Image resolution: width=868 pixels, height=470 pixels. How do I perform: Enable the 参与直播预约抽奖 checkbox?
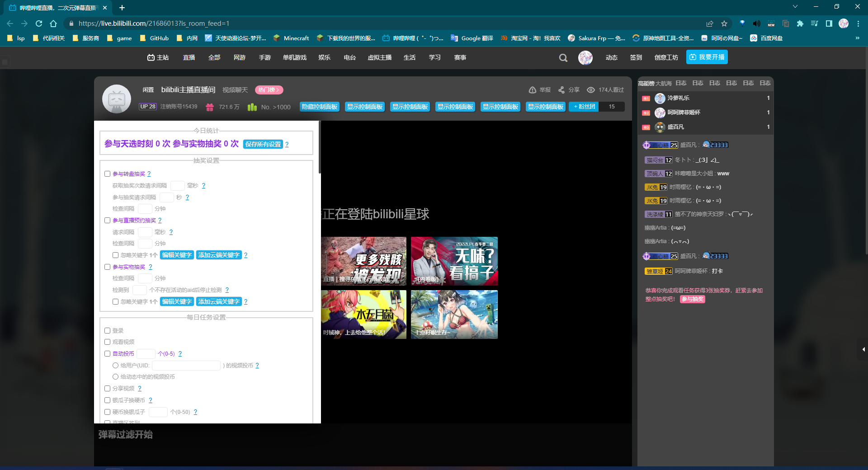108,220
